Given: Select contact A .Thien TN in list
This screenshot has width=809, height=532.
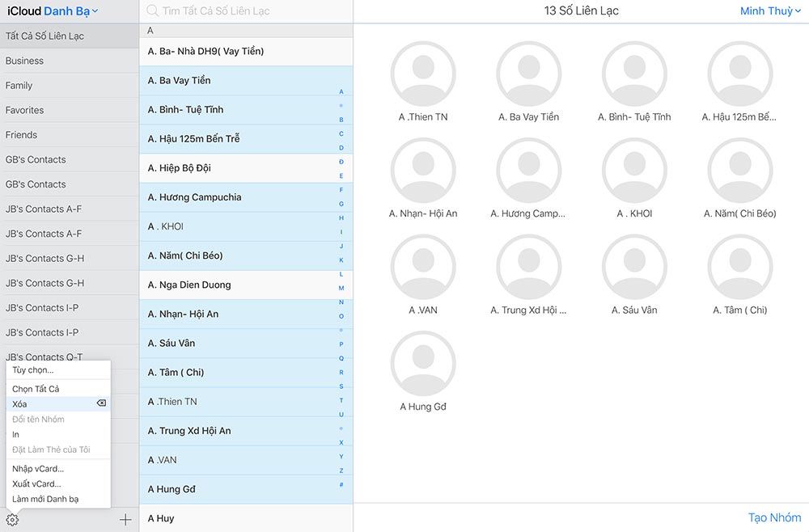Looking at the screenshot, I should pyautogui.click(x=246, y=402).
